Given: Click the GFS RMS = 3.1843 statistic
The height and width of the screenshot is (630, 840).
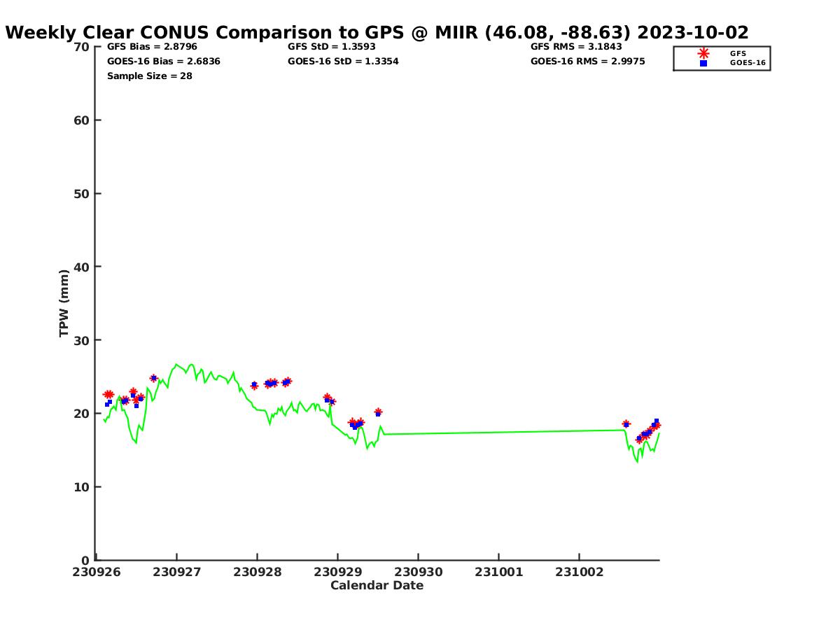Looking at the screenshot, I should pyautogui.click(x=575, y=47).
